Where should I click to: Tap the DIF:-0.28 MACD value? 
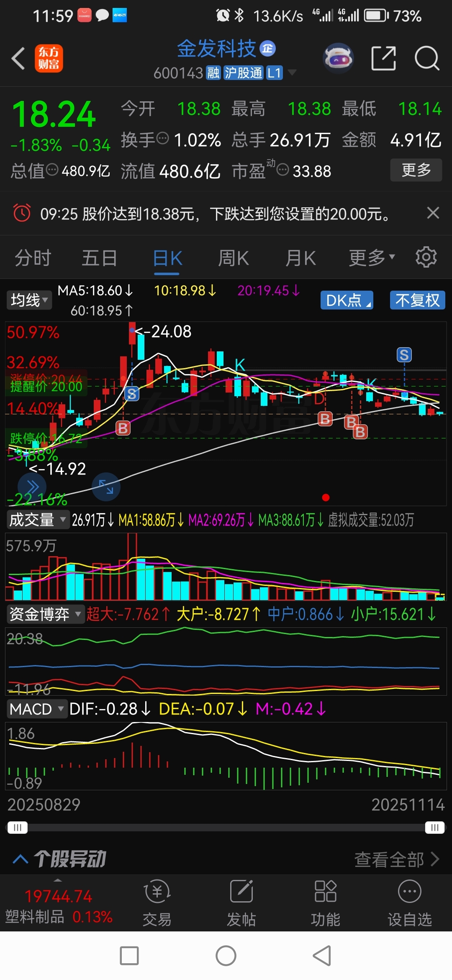click(x=110, y=709)
